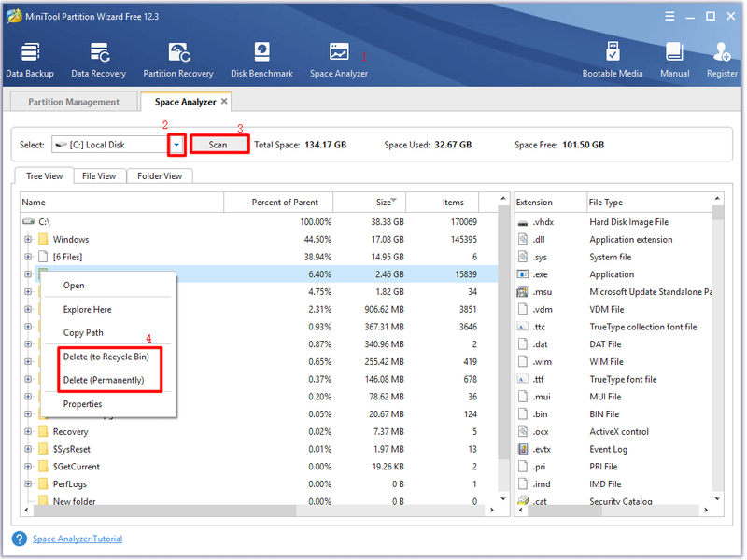Screen dimensions: 747x560
Task: Open the Space Analyzer Tutorial link
Action: 78,539
